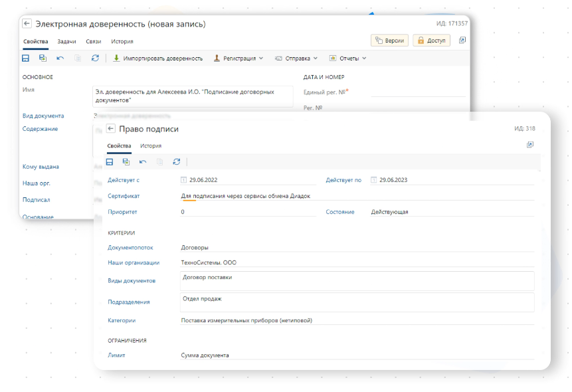572x392 pixels.
Task: Click refresh icon in Электронная доверенность toolbar
Action: (x=95, y=58)
